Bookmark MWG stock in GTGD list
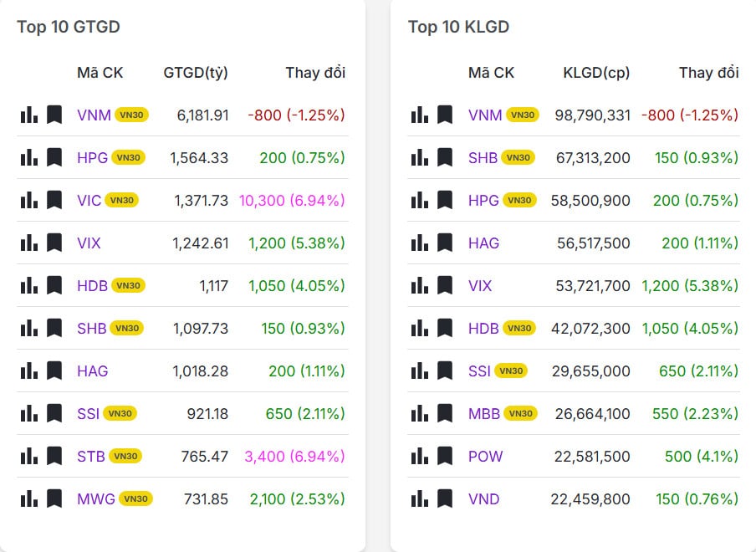756x552 pixels. (x=54, y=498)
